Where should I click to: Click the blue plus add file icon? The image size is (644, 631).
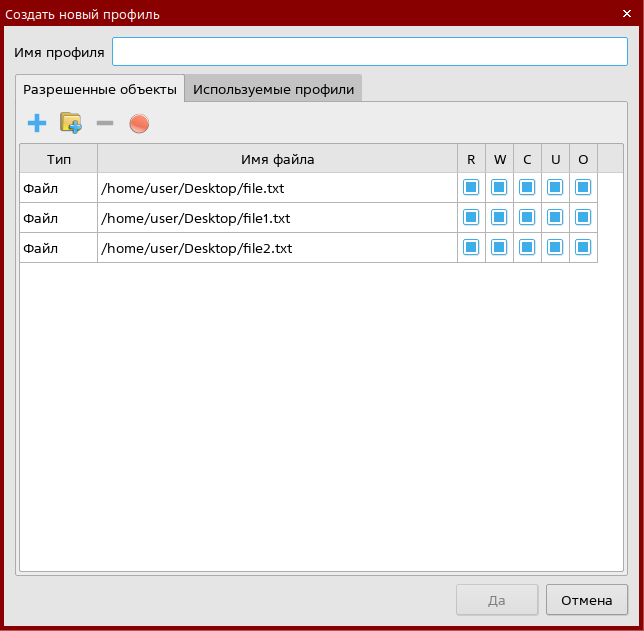point(37,124)
